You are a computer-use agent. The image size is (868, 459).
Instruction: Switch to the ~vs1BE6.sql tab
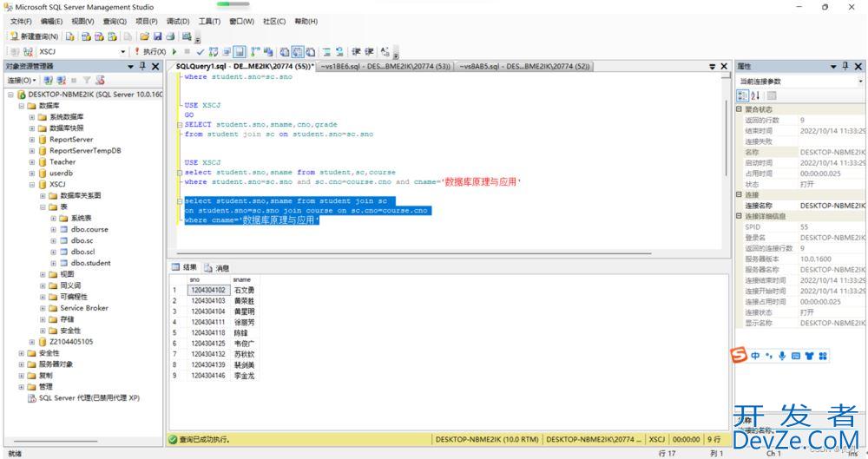point(386,67)
